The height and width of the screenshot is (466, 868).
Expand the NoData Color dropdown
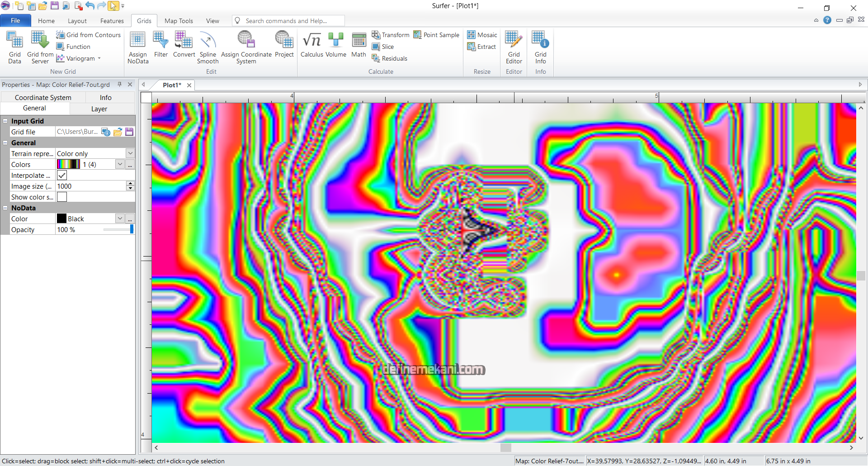[120, 219]
